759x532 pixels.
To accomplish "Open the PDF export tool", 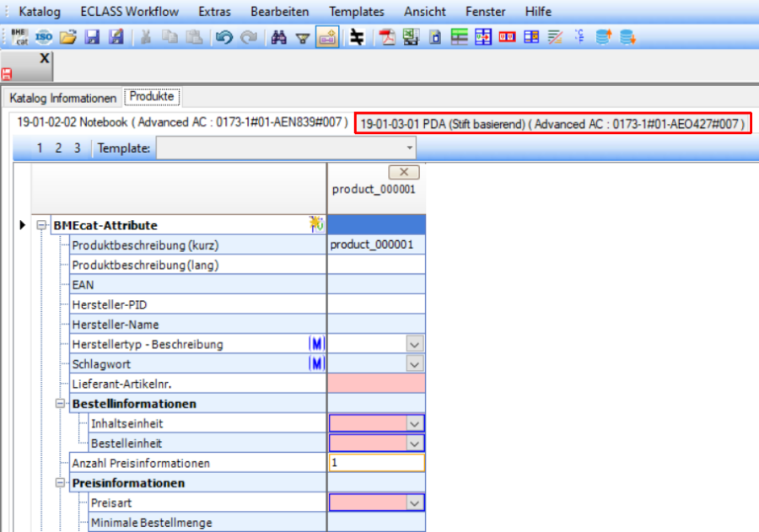I will coord(388,37).
